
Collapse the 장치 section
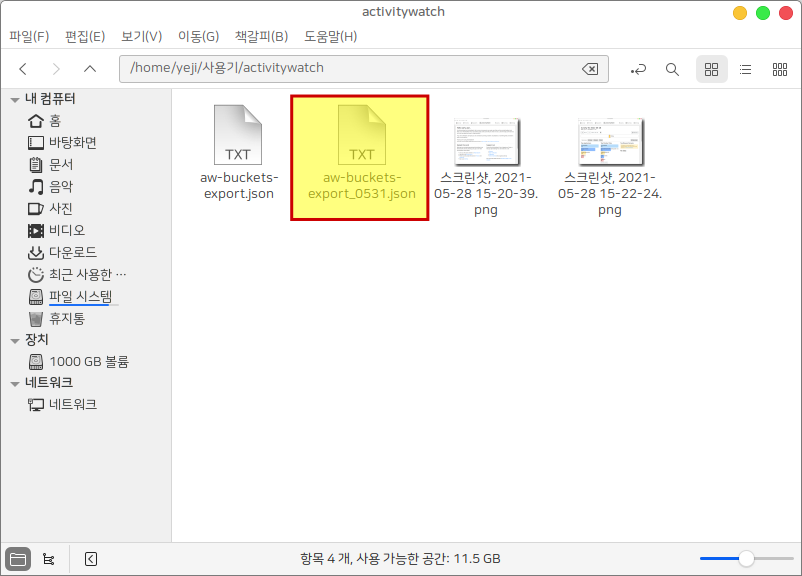tap(15, 340)
